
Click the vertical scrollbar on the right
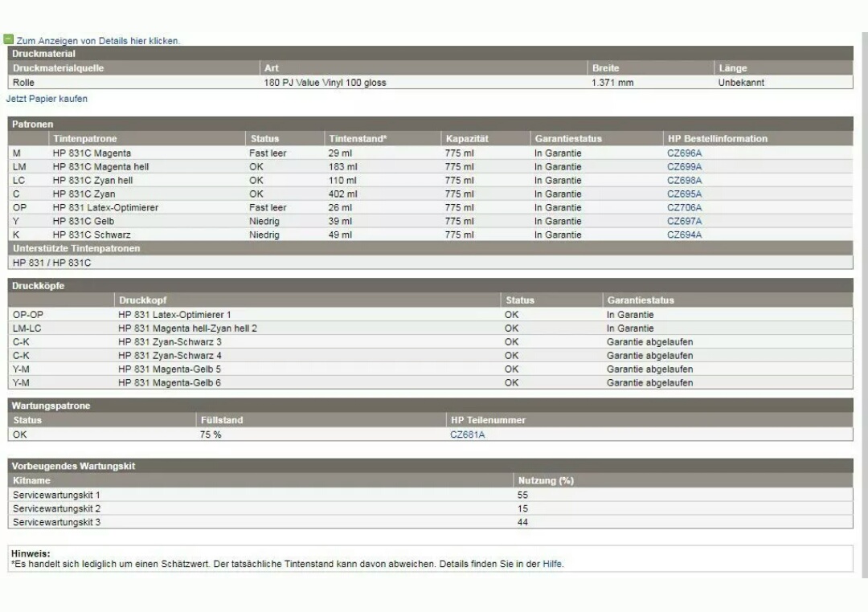865,304
